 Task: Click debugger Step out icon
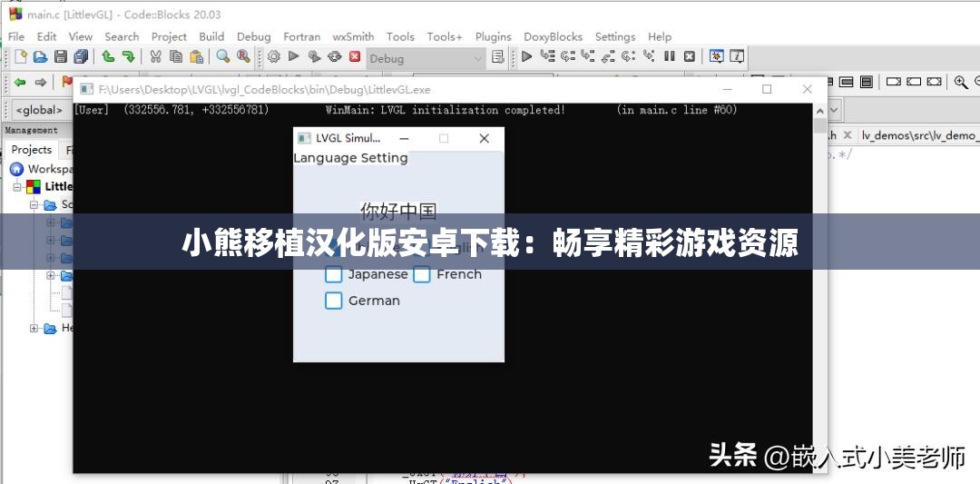pyautogui.click(x=608, y=57)
